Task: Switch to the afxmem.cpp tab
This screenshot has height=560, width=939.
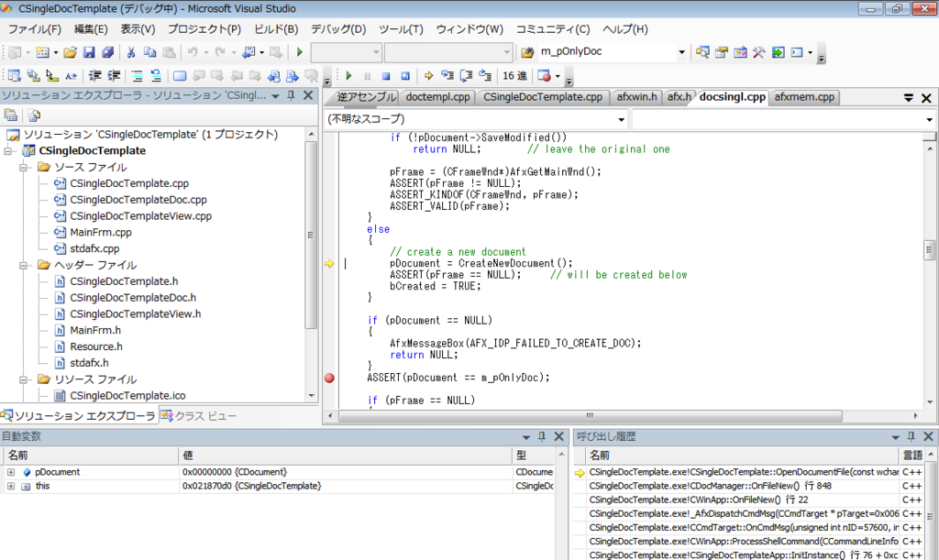Action: click(804, 97)
